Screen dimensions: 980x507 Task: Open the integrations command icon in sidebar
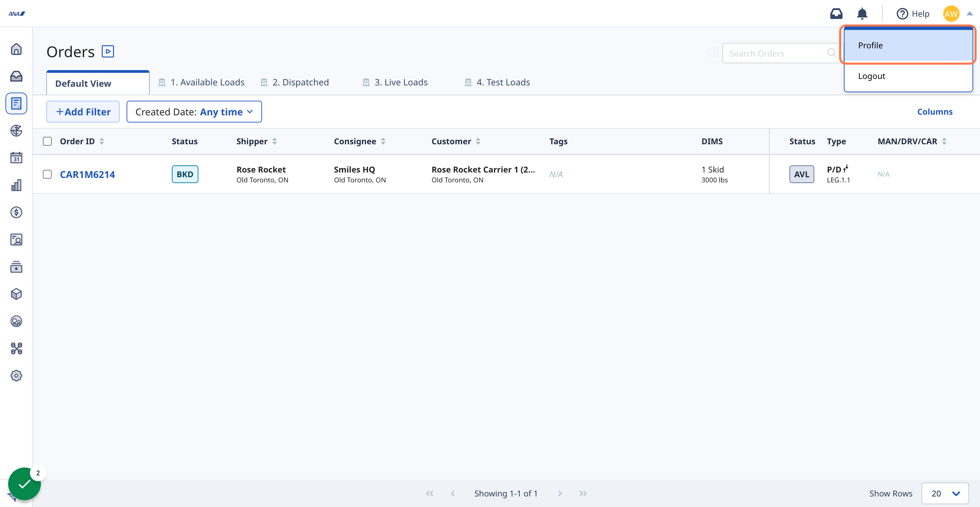(x=16, y=348)
